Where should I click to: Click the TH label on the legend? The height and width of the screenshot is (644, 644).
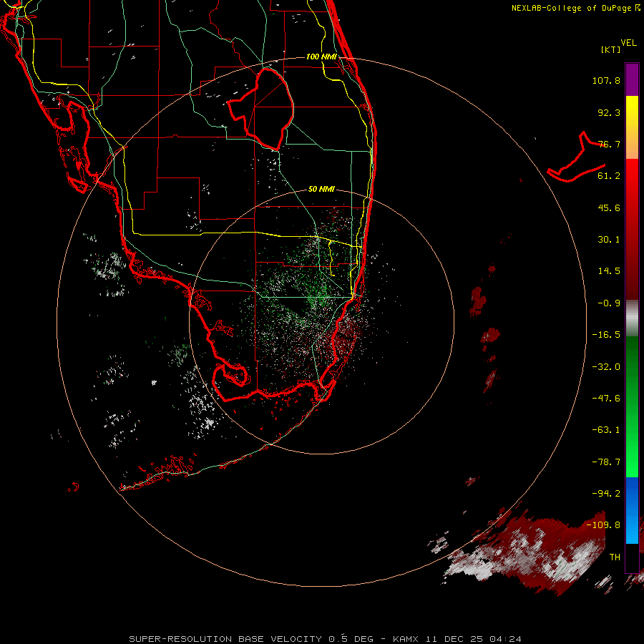click(615, 557)
